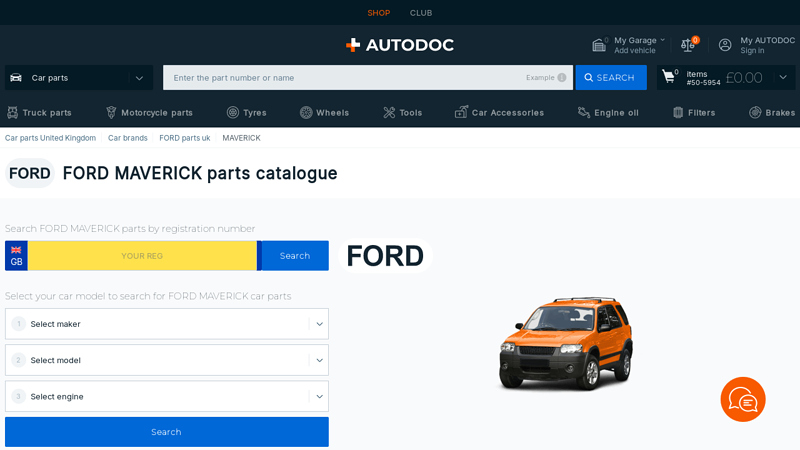Image resolution: width=800 pixels, height=450 pixels.
Task: Switch to the SHOP tab
Action: tap(379, 13)
